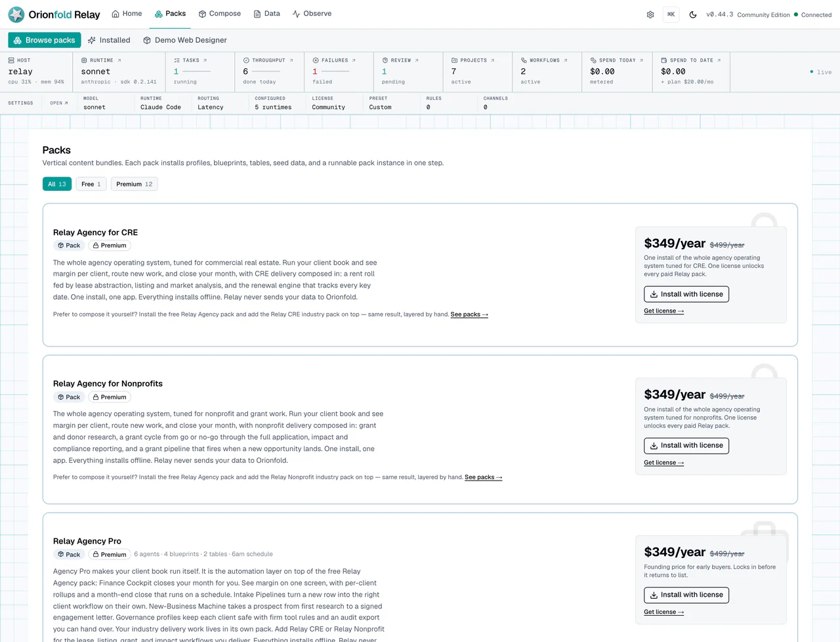Open the Throughput stat tile
This screenshot has width=840, height=642.
[269, 71]
